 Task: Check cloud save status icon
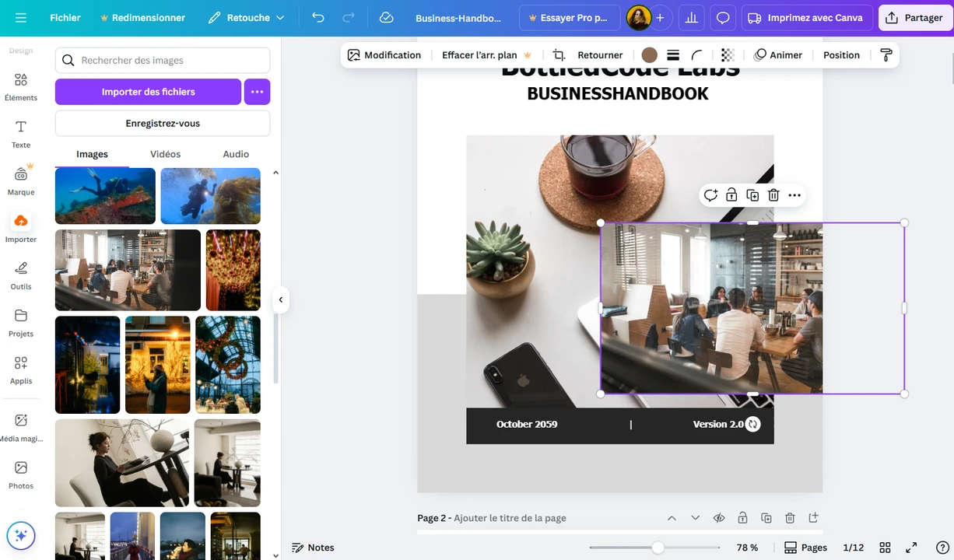[x=386, y=18]
